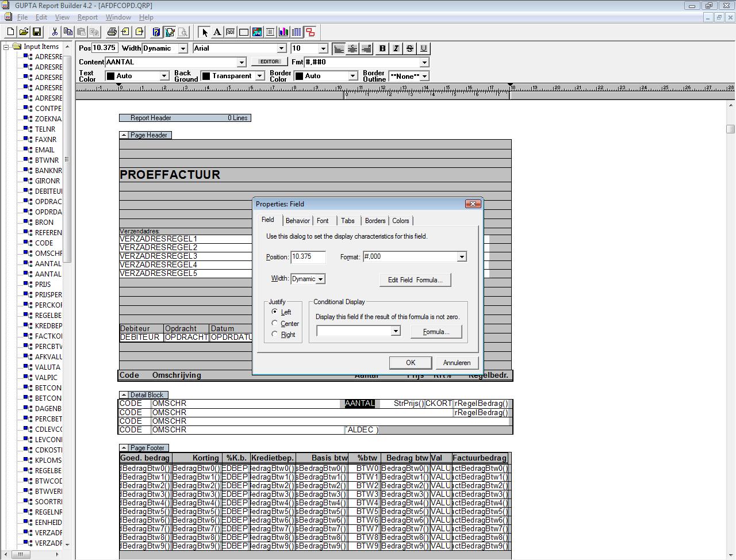736x560 pixels.
Task: Select the picture tool icon
Action: tap(257, 32)
